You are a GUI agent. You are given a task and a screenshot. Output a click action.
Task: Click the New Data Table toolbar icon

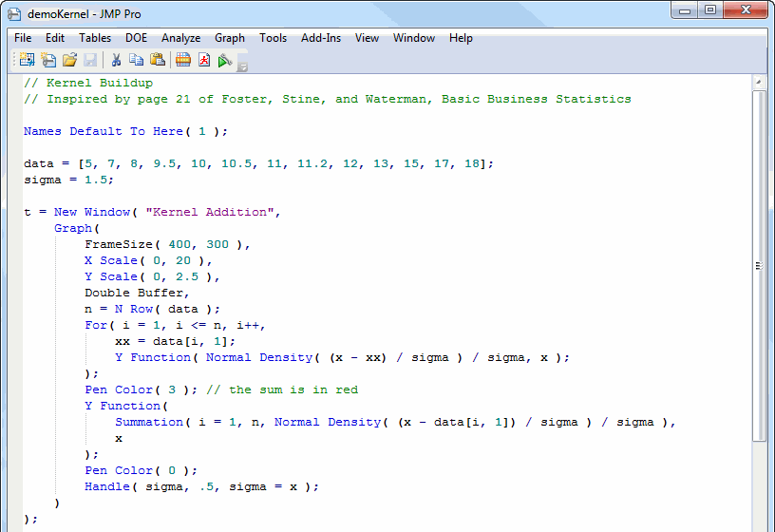(27, 60)
